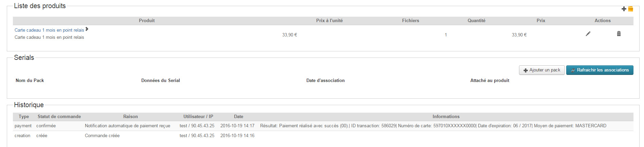Click the 'Type' header in Historique
Viewport: 644px width, 147px height.
pyautogui.click(x=24, y=117)
